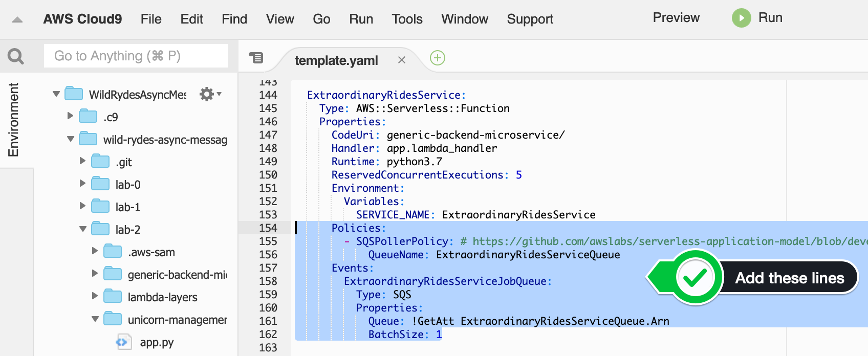Open the environment settings gear icon
The image size is (868, 356).
coord(207,94)
